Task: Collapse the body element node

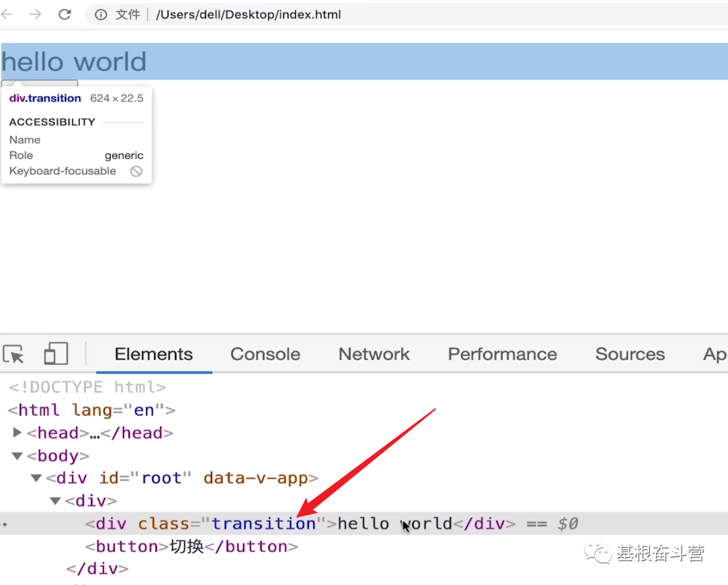Action: click(x=16, y=455)
